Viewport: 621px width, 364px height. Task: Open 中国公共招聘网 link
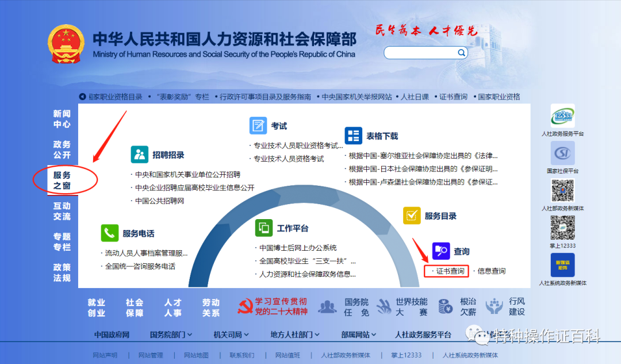[x=160, y=201]
